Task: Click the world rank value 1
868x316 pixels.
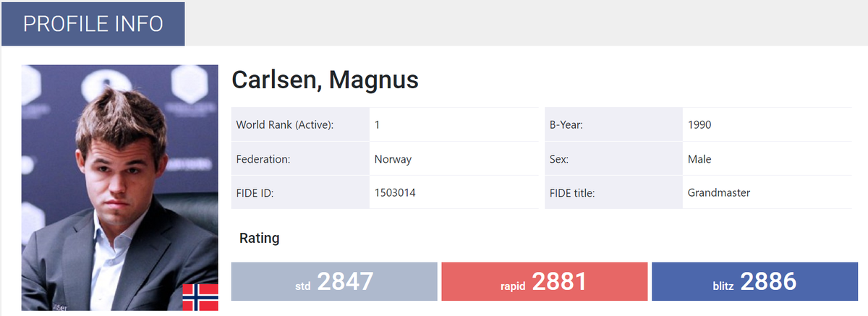Action: (x=454, y=124)
